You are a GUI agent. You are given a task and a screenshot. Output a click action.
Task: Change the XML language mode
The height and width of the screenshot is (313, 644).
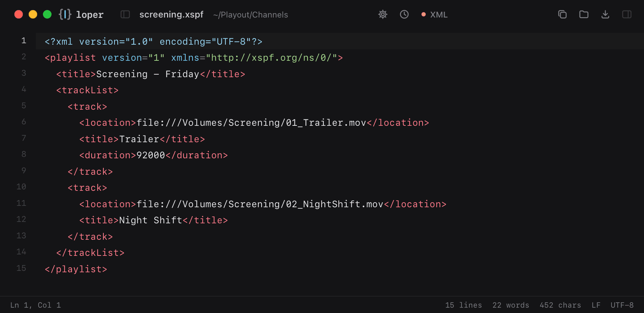(434, 15)
